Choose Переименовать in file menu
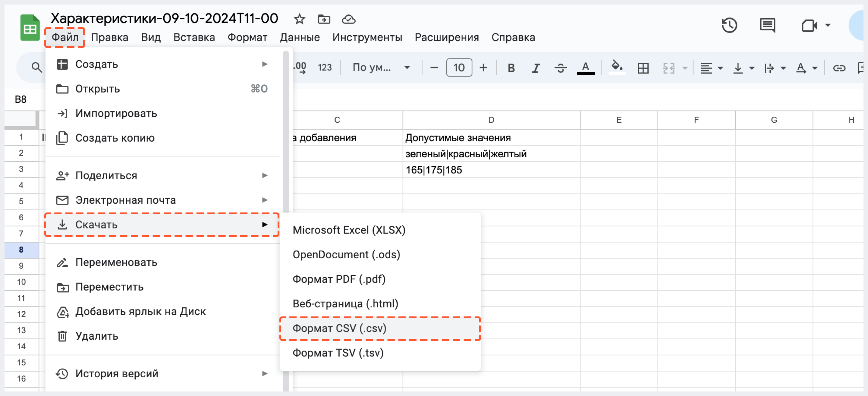This screenshot has height=396, width=868. click(162, 262)
